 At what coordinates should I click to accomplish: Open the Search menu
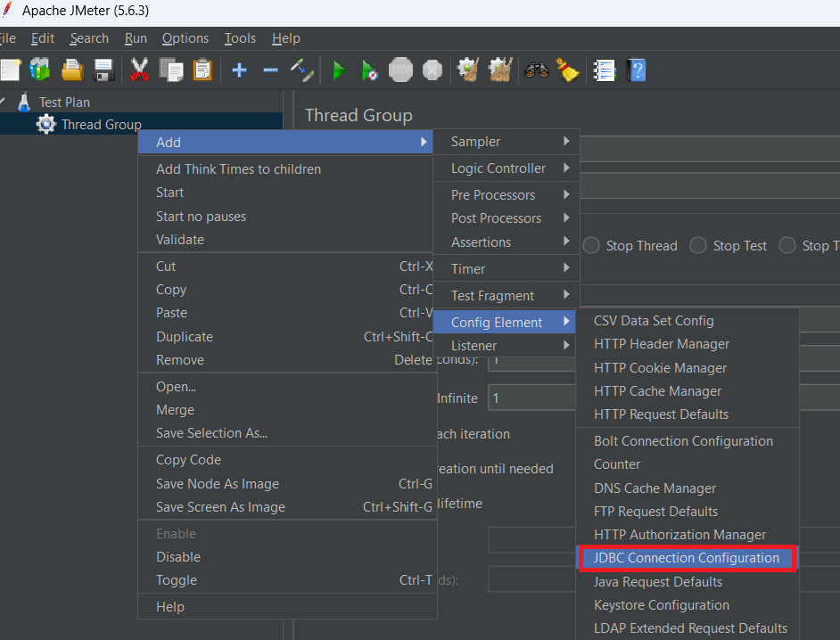[89, 38]
